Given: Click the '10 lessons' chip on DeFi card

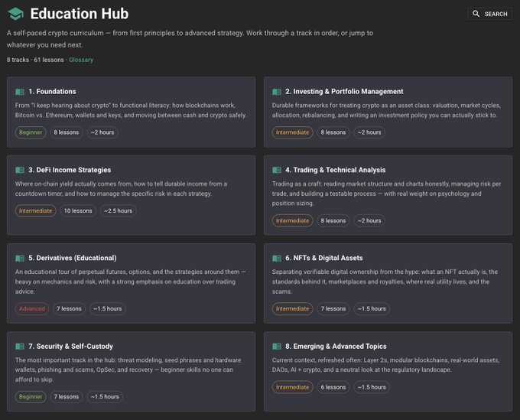Looking at the screenshot, I should pyautogui.click(x=78, y=210).
